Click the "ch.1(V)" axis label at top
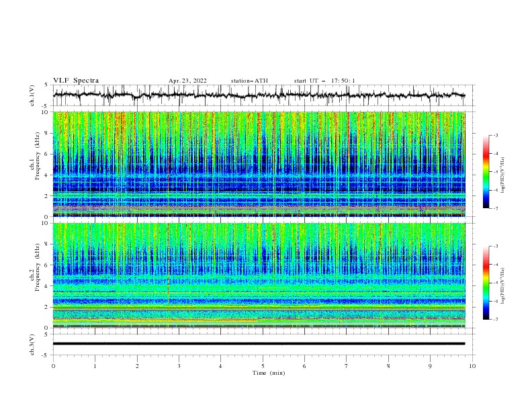 32,95
